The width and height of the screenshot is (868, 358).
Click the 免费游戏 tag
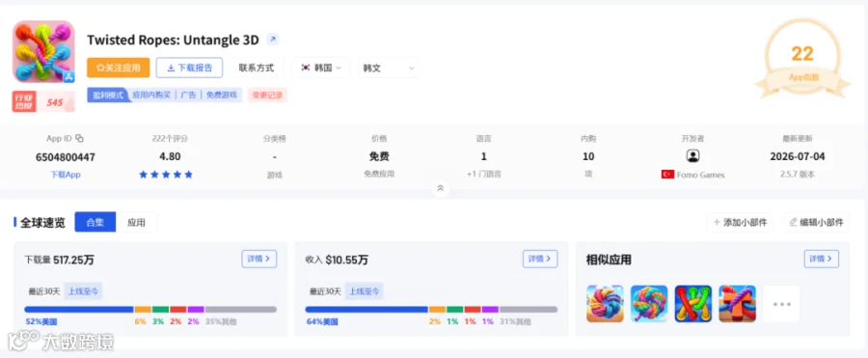(x=222, y=95)
